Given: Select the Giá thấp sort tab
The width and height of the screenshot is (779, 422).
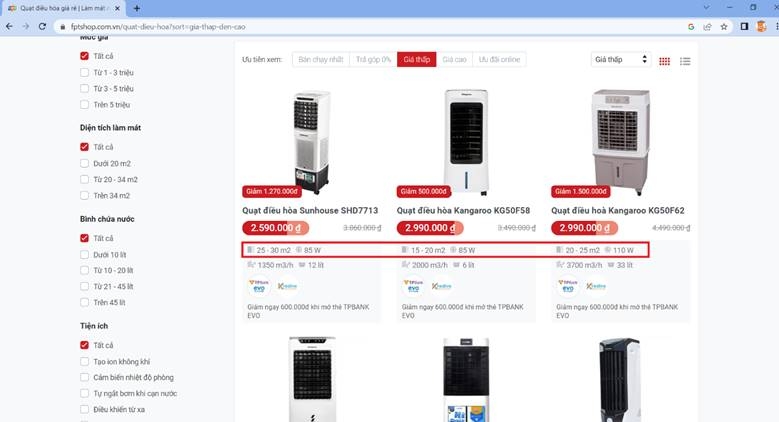Looking at the screenshot, I should 417,60.
